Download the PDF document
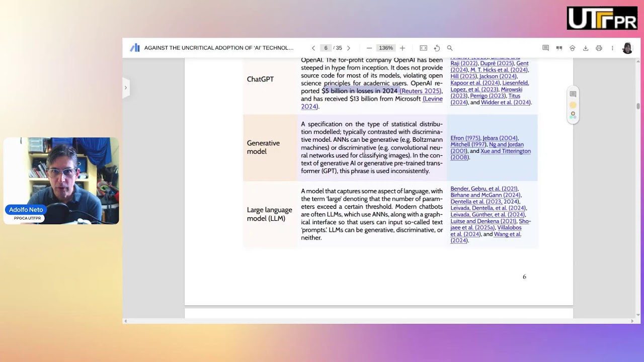Image resolution: width=644 pixels, height=362 pixels. tap(586, 48)
